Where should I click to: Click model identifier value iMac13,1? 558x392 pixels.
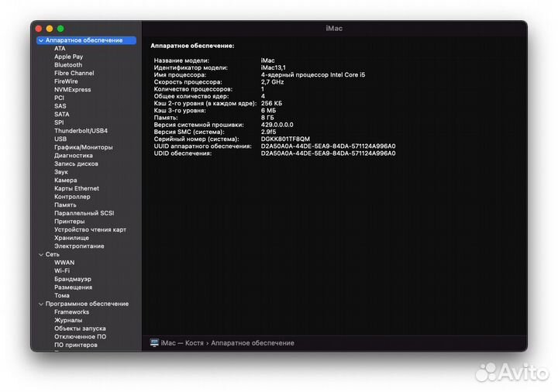(274, 67)
